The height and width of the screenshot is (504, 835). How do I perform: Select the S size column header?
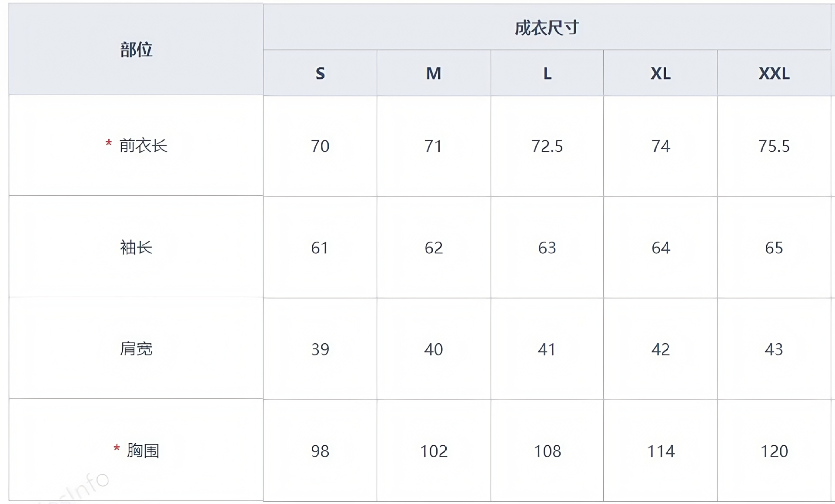[x=320, y=73]
